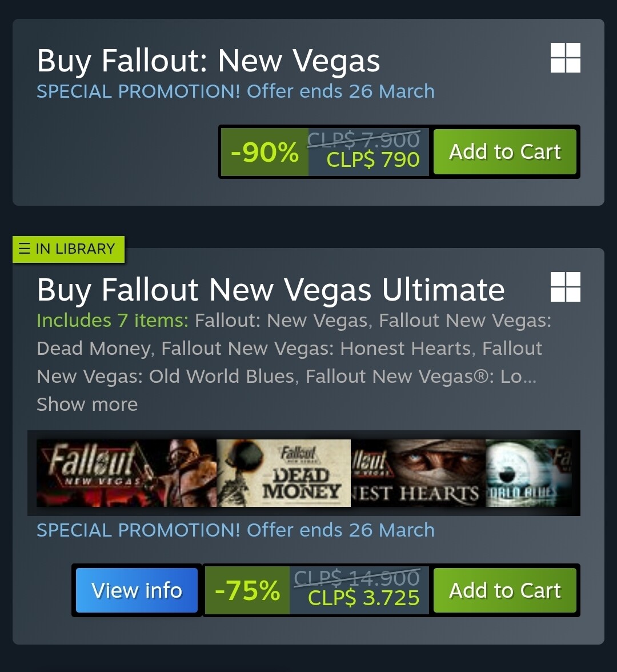Click the CLP$ 3.725 discounted price

click(363, 598)
